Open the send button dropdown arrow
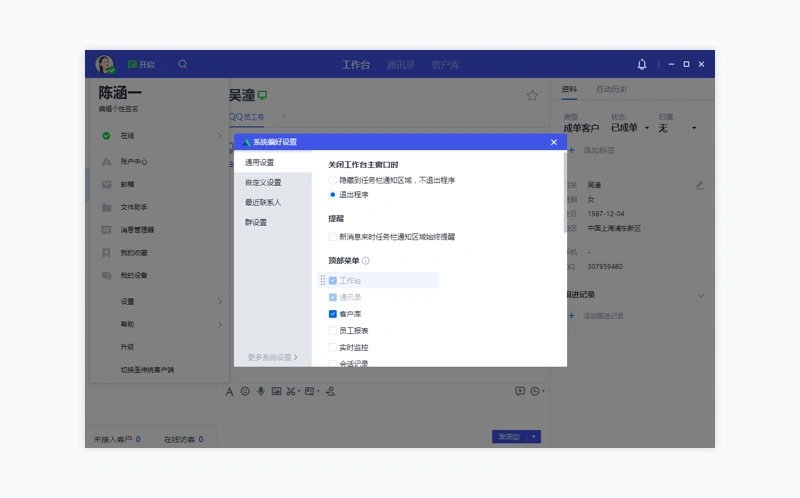This screenshot has width=800, height=498. coord(534,437)
